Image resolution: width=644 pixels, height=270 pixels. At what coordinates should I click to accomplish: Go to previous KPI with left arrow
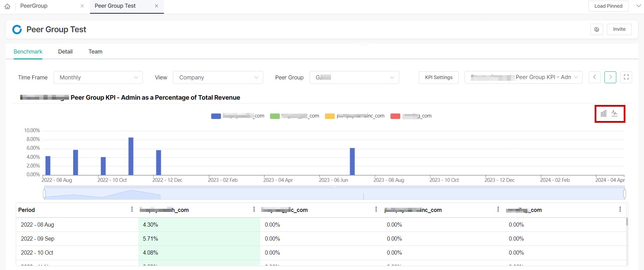[x=595, y=77]
